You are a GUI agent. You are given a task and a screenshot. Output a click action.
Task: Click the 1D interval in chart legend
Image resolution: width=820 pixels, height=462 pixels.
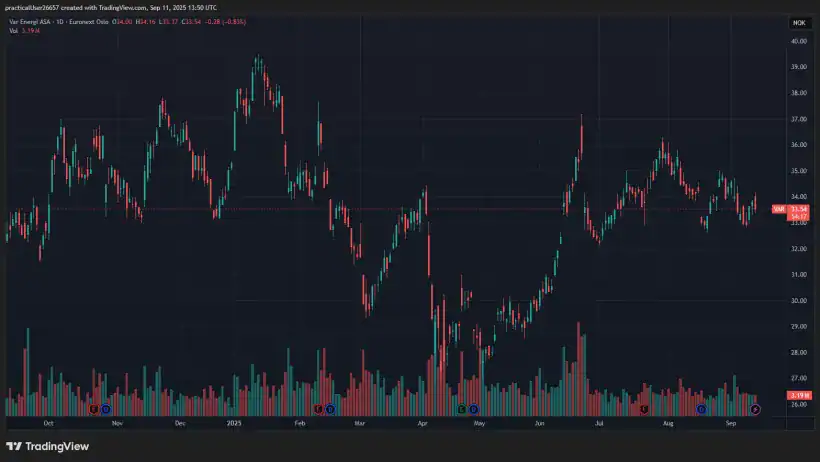point(61,21)
